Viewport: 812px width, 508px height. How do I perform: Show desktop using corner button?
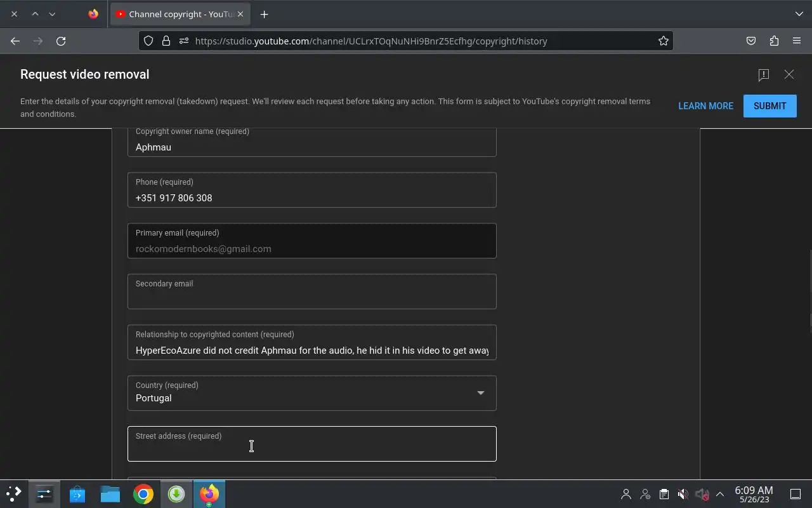click(x=795, y=494)
